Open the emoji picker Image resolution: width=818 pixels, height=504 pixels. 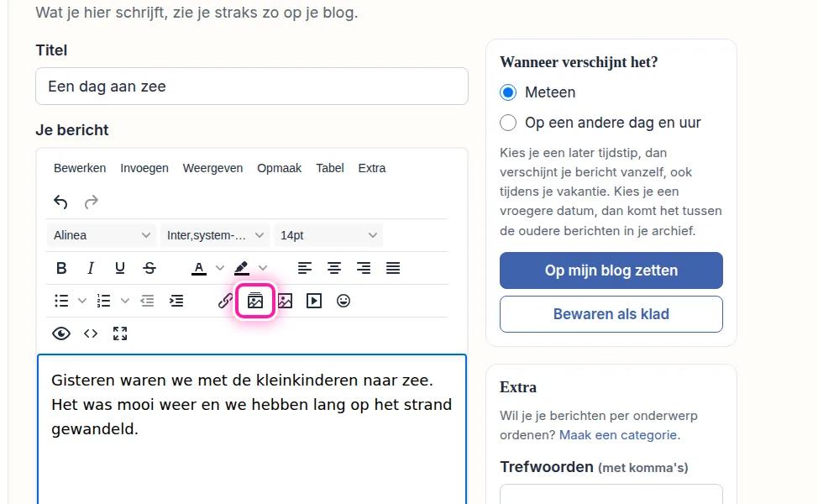coord(343,301)
